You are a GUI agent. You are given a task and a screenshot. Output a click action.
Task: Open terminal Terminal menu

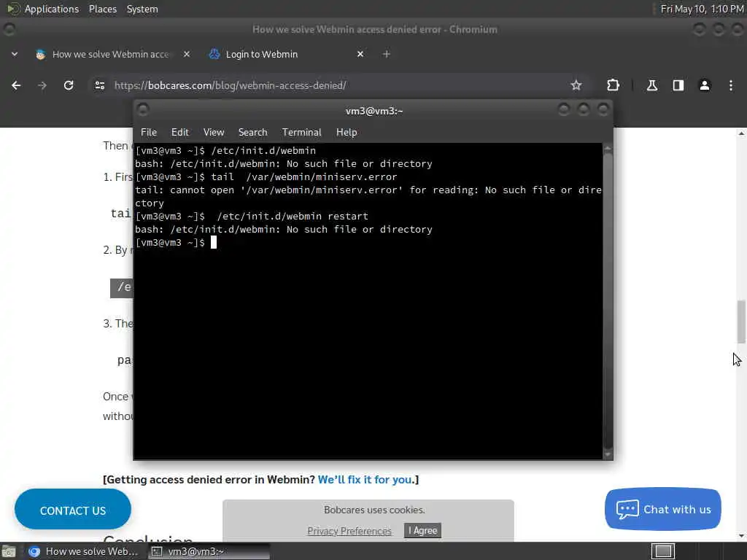301,133
